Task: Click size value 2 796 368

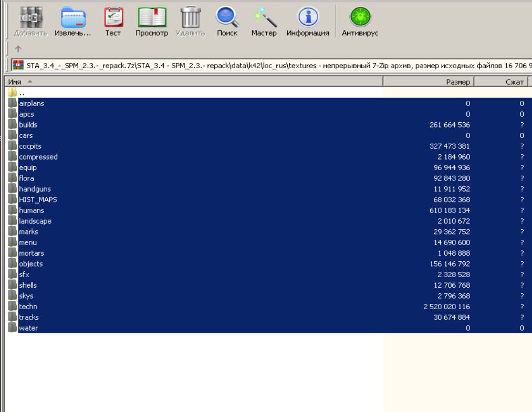Action: coord(454,295)
